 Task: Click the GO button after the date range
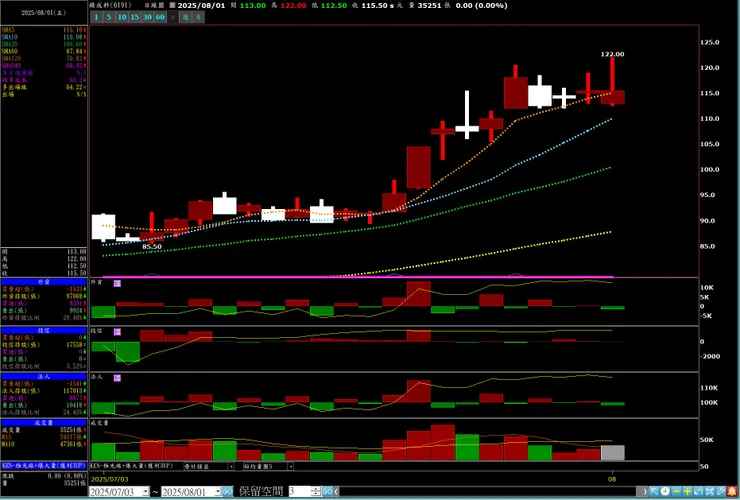(x=227, y=492)
